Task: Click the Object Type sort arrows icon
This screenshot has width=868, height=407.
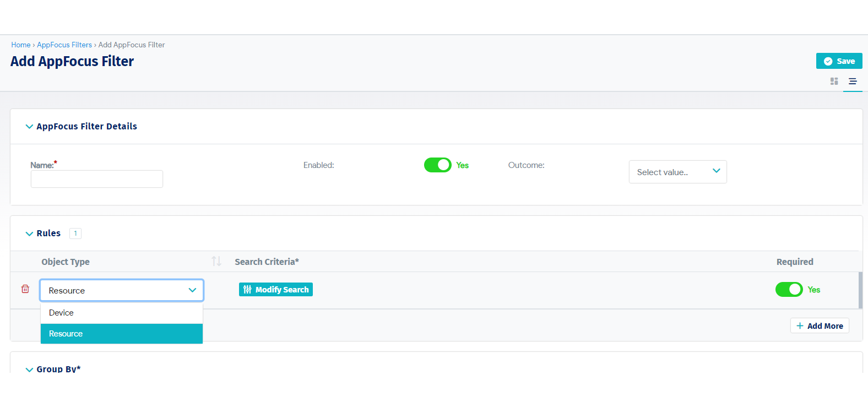Action: pos(216,261)
